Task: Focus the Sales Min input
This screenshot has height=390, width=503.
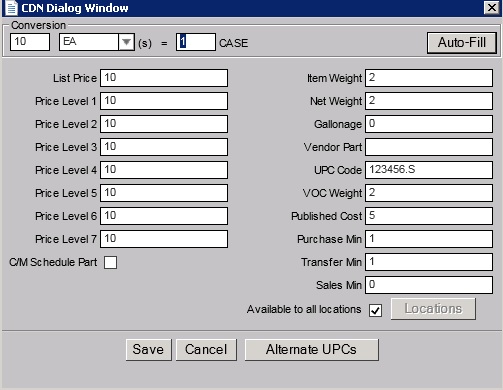Action: (429, 285)
